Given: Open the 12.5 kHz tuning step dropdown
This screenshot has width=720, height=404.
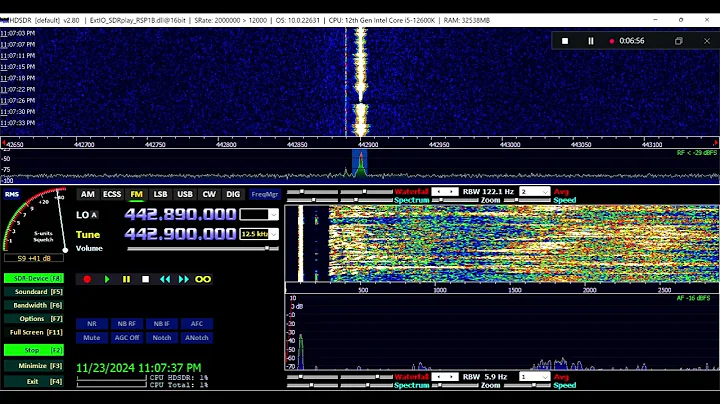Looking at the screenshot, I should (273, 234).
